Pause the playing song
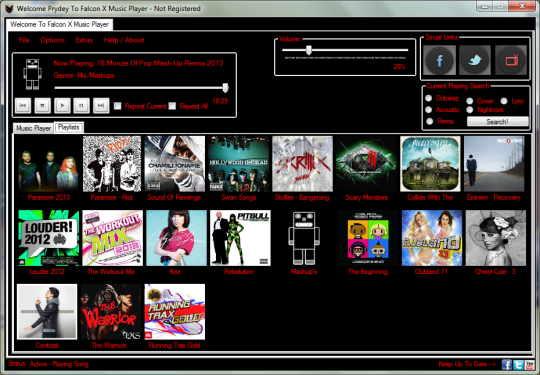Screen dimensions: 540x375 (x=82, y=106)
